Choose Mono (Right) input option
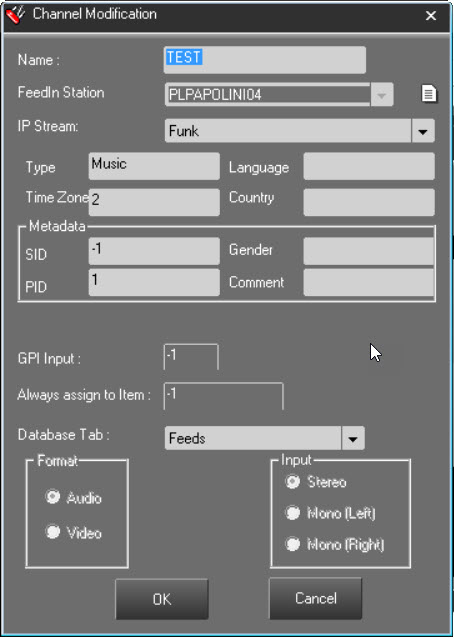 [x=292, y=544]
